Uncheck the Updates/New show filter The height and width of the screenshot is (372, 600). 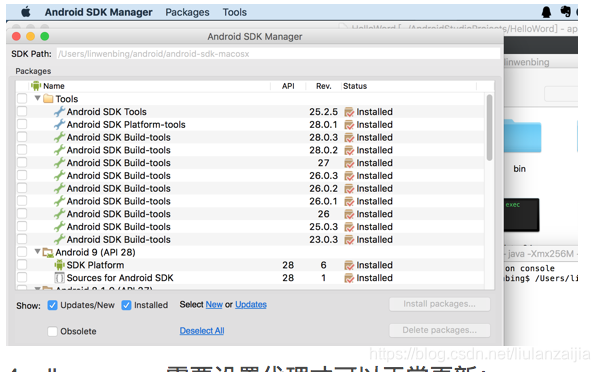pos(52,305)
